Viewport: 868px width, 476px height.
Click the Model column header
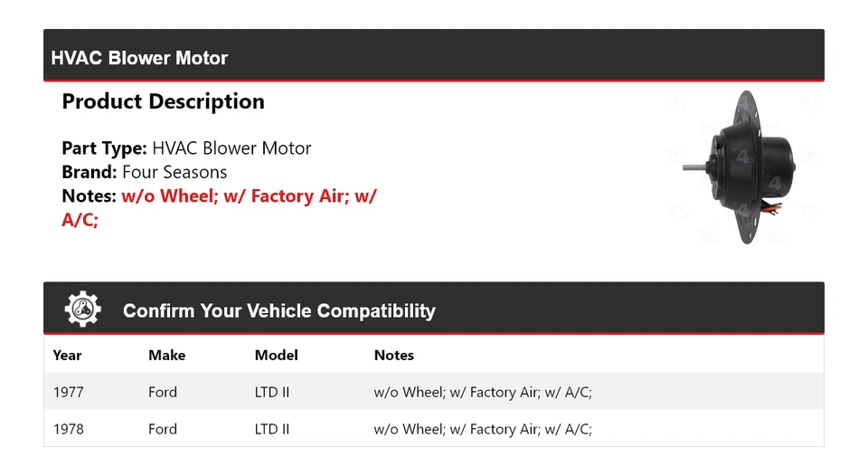[x=276, y=355]
